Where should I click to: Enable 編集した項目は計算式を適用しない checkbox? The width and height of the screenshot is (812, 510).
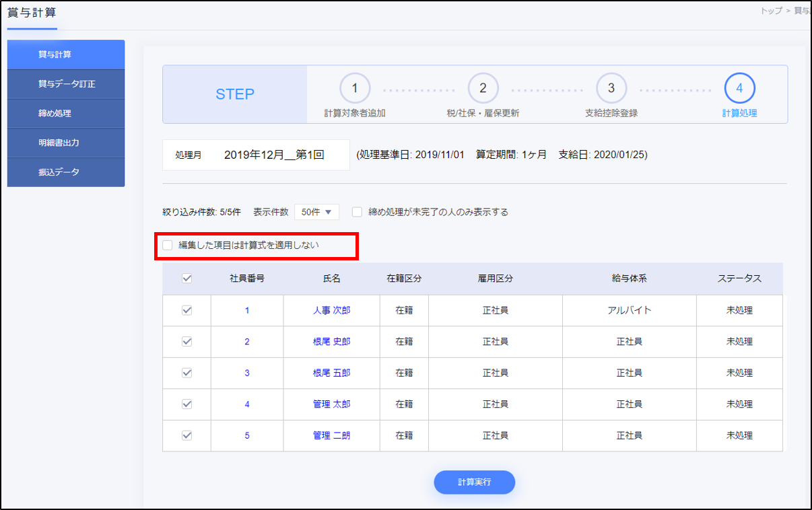(x=168, y=246)
